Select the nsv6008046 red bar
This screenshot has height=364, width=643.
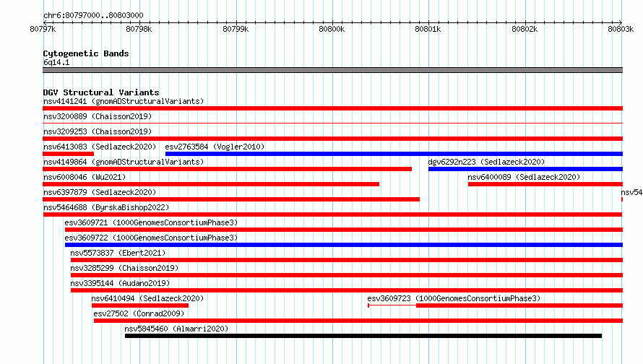[211, 184]
